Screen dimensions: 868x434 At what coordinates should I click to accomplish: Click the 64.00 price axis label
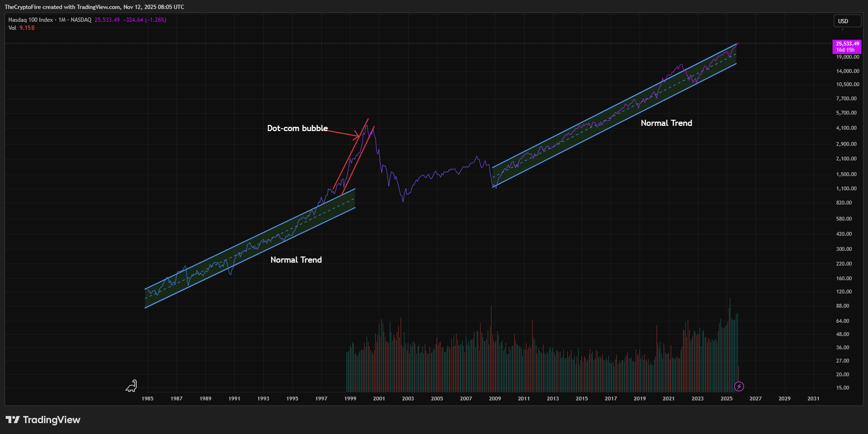pyautogui.click(x=842, y=321)
